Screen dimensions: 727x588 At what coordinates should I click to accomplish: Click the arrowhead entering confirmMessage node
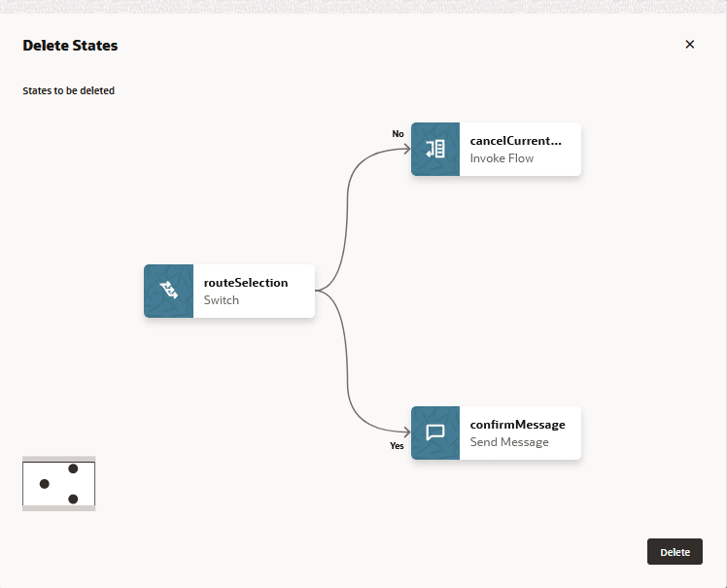(x=405, y=432)
